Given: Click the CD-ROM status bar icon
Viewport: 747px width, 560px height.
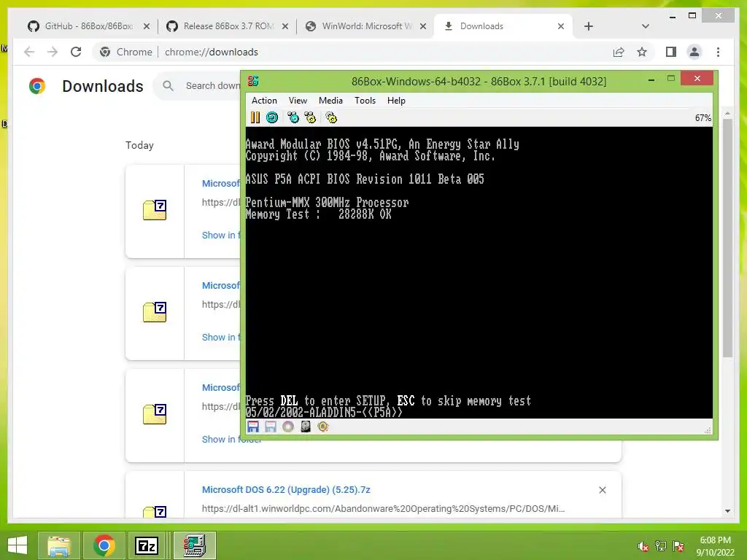Looking at the screenshot, I should pyautogui.click(x=288, y=427).
